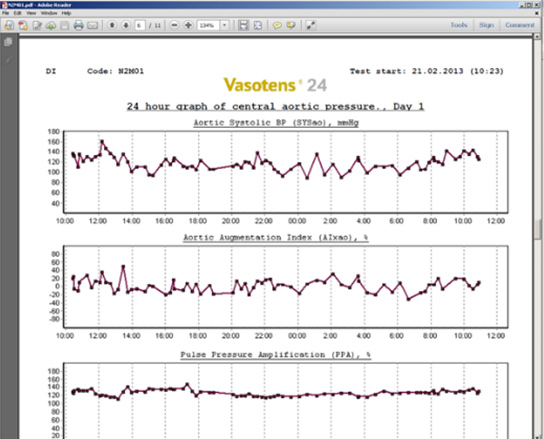Add a sticky note comment

point(277,25)
